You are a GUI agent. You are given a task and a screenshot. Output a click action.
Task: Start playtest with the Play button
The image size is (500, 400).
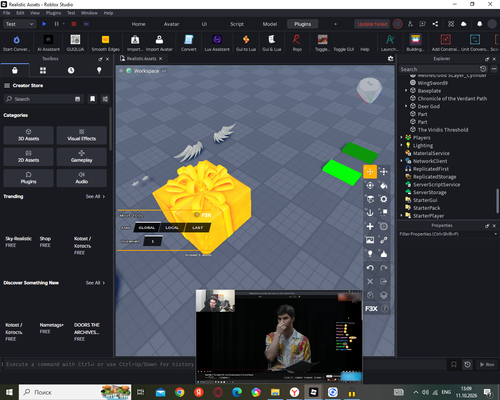tap(44, 24)
